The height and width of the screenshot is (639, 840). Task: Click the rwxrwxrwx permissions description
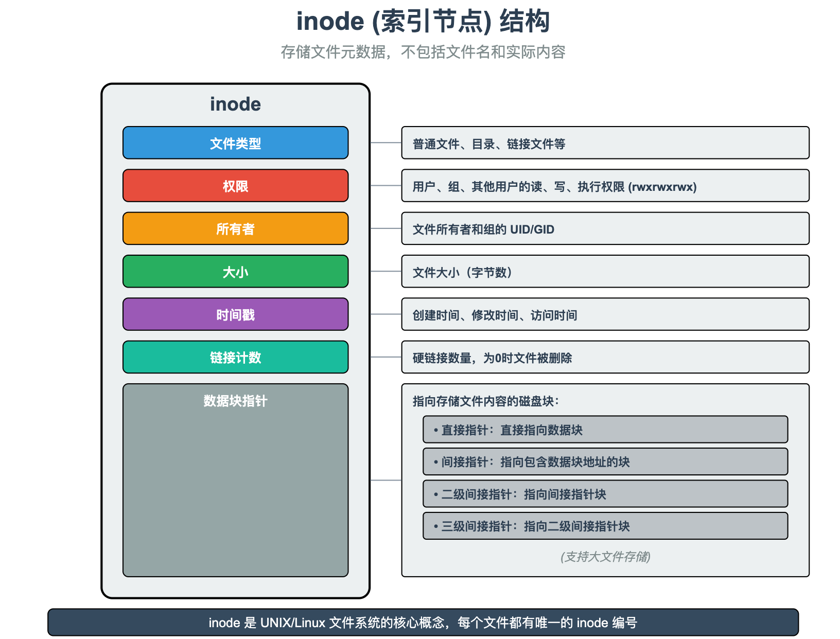tap(605, 186)
